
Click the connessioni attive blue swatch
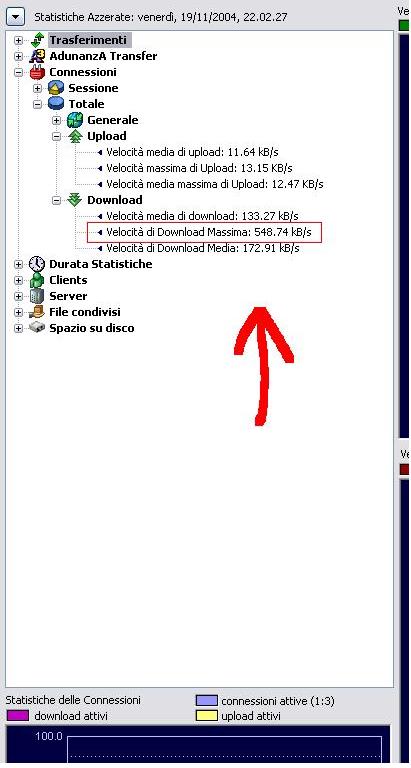click(x=206, y=700)
